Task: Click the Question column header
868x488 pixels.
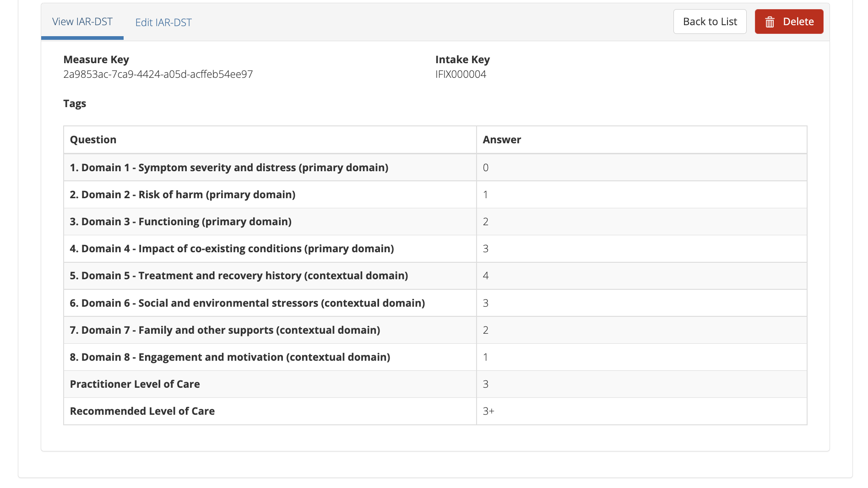Action: coord(270,140)
